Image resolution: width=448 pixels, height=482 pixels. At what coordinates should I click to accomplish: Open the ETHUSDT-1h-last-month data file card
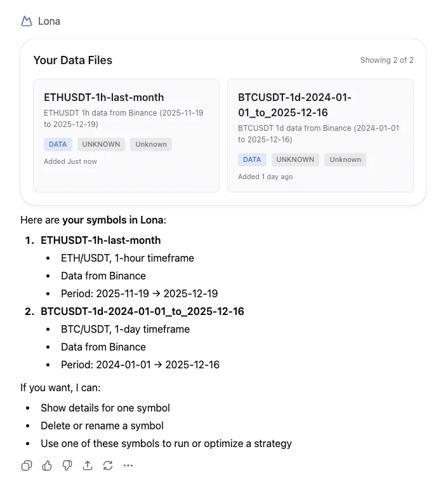click(x=104, y=97)
